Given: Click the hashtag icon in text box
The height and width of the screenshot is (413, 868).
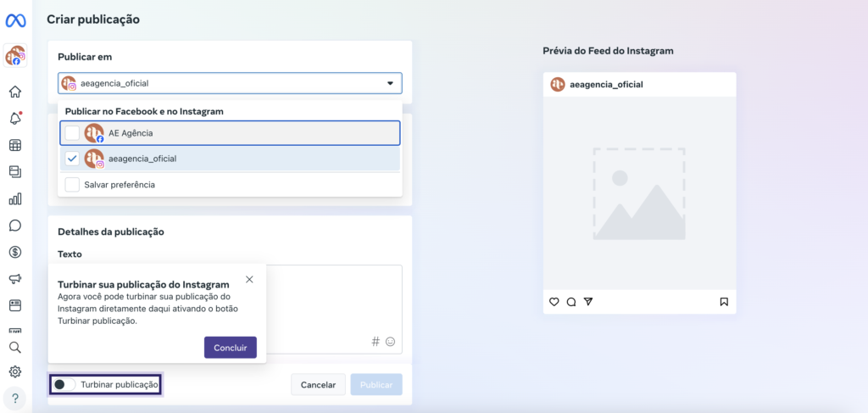Looking at the screenshot, I should (x=376, y=342).
